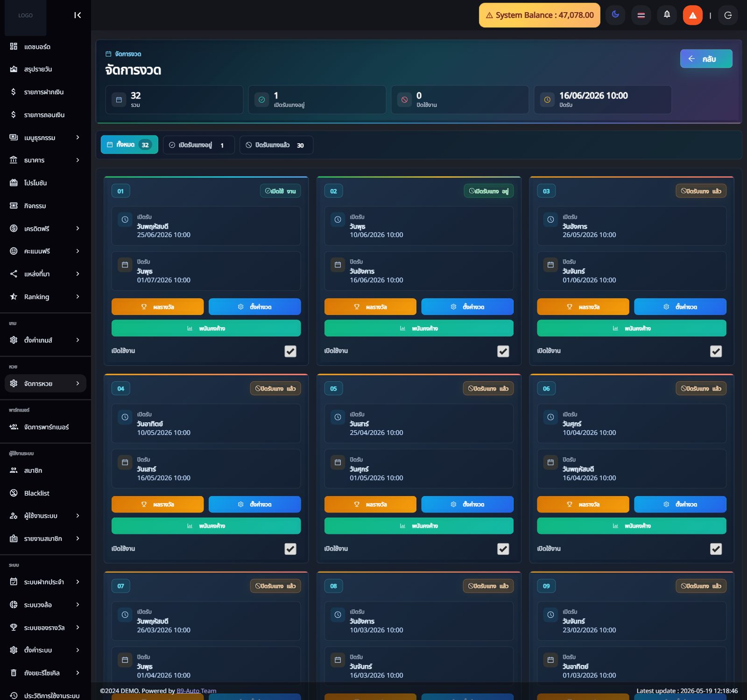The height and width of the screenshot is (700, 747).
Task: Open the B9-Auto Team footer link
Action: (197, 691)
